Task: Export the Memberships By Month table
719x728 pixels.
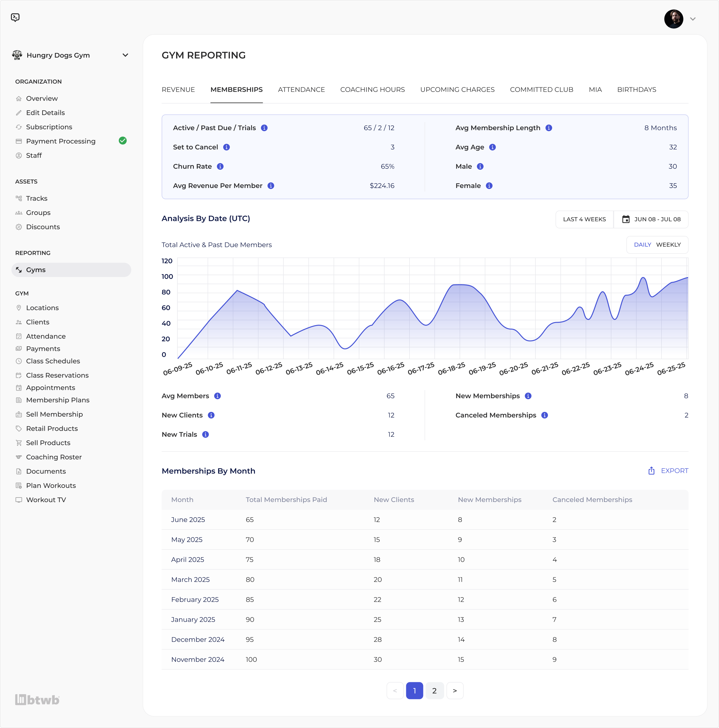Action: pos(668,471)
